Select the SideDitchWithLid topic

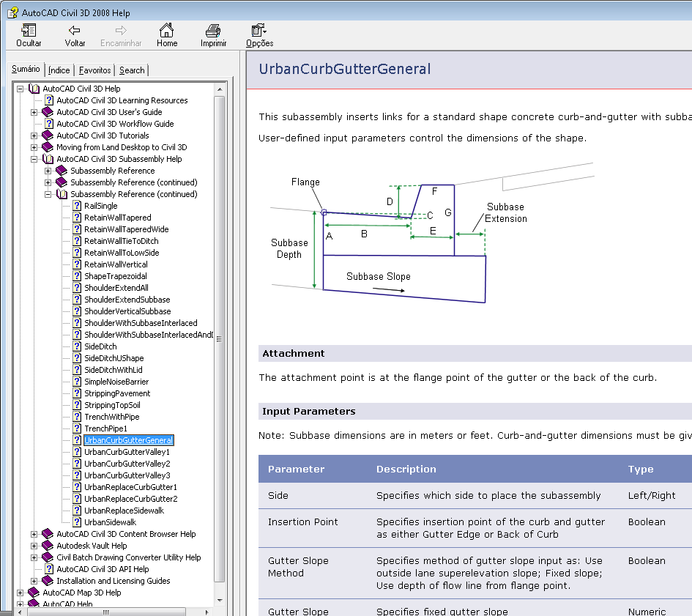coord(114,370)
